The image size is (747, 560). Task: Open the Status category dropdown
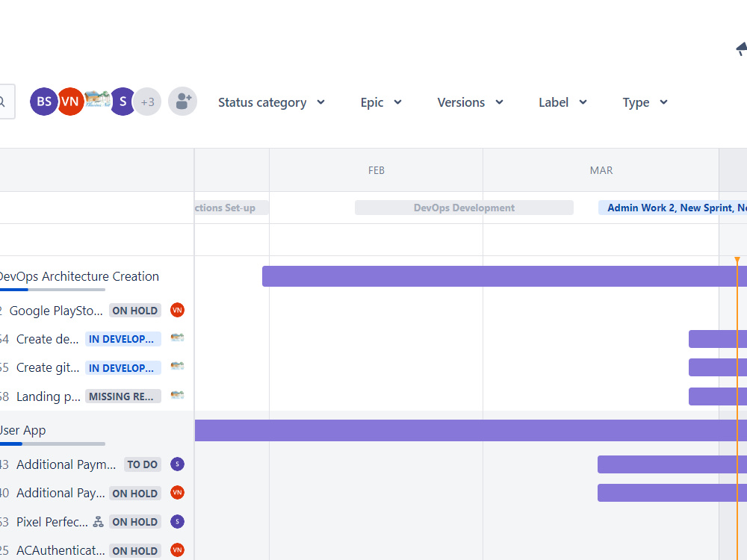point(272,102)
